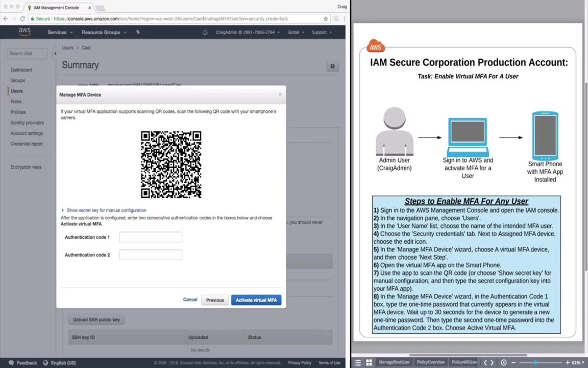588x368 pixels.
Task: Go to next page arrow in diagram app
Action: 492,362
